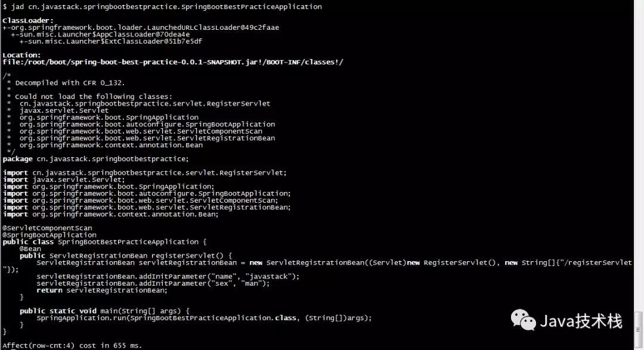
Task: Click the SpringApplication.run statement
Action: (204, 318)
